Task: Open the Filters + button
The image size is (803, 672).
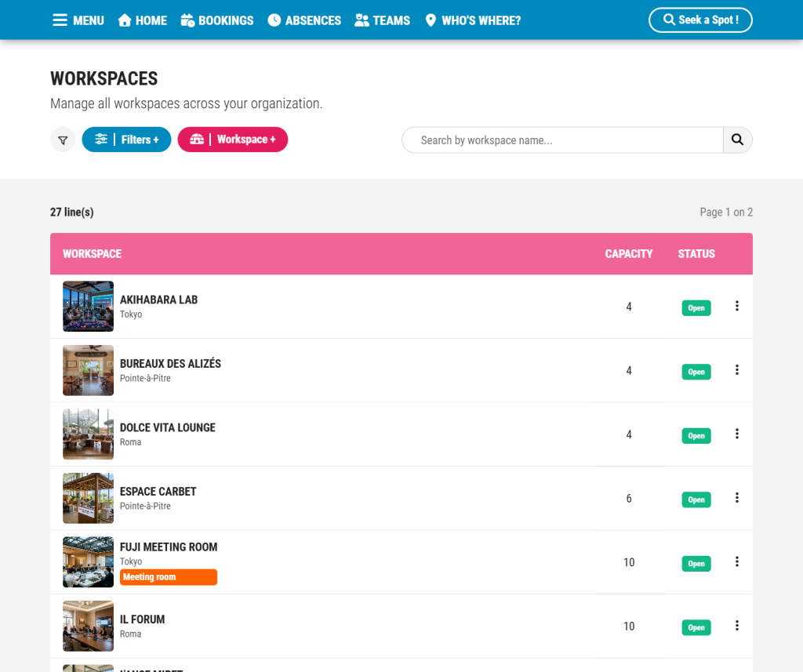Action: pyautogui.click(x=126, y=140)
